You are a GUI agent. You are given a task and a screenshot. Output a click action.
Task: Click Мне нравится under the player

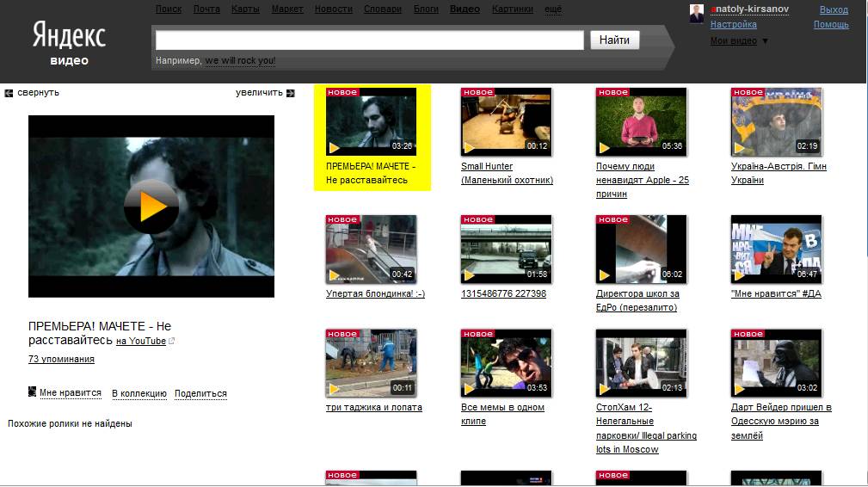pyautogui.click(x=71, y=392)
